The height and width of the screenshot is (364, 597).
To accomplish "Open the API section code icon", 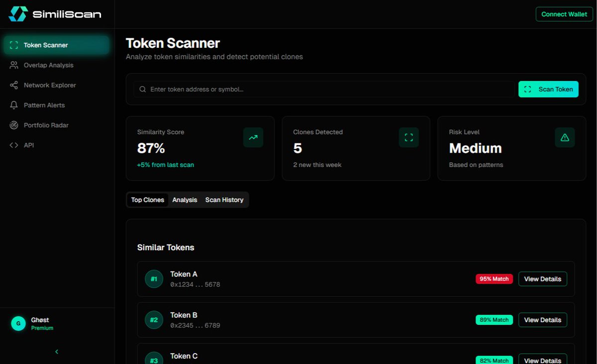I will pos(13,145).
